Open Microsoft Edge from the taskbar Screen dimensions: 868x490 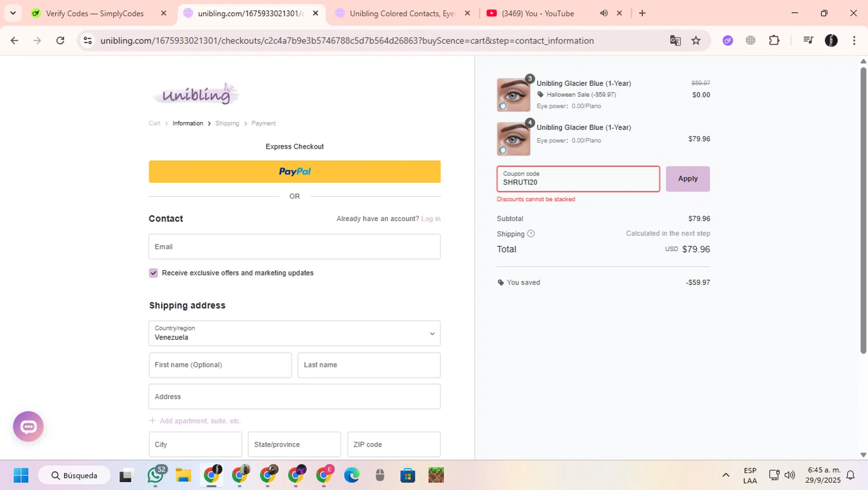352,476
